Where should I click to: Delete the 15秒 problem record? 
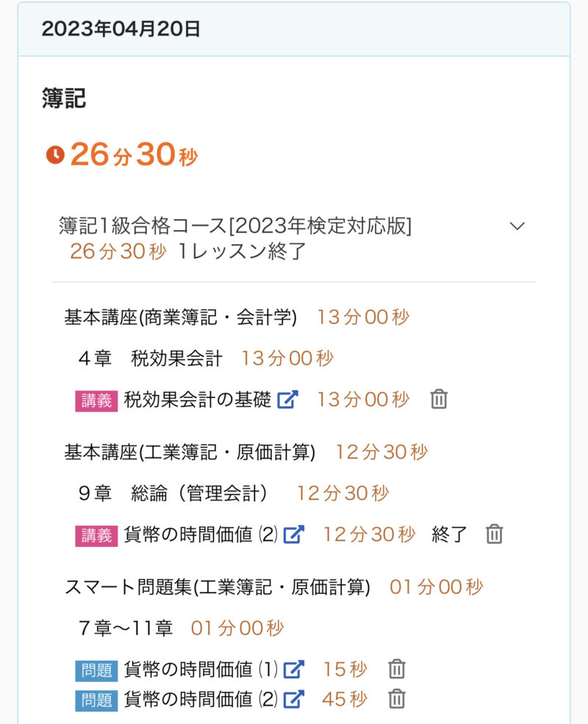coord(397,670)
